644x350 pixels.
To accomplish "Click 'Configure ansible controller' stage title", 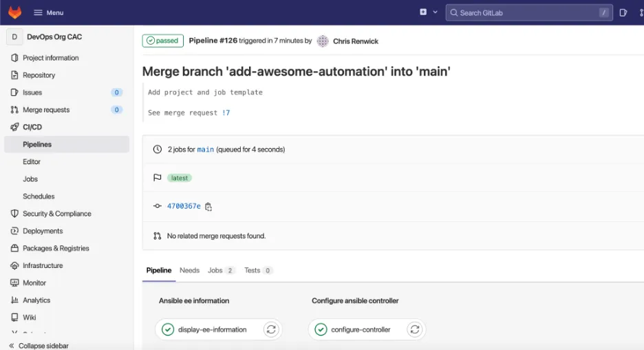I will tap(355, 300).
